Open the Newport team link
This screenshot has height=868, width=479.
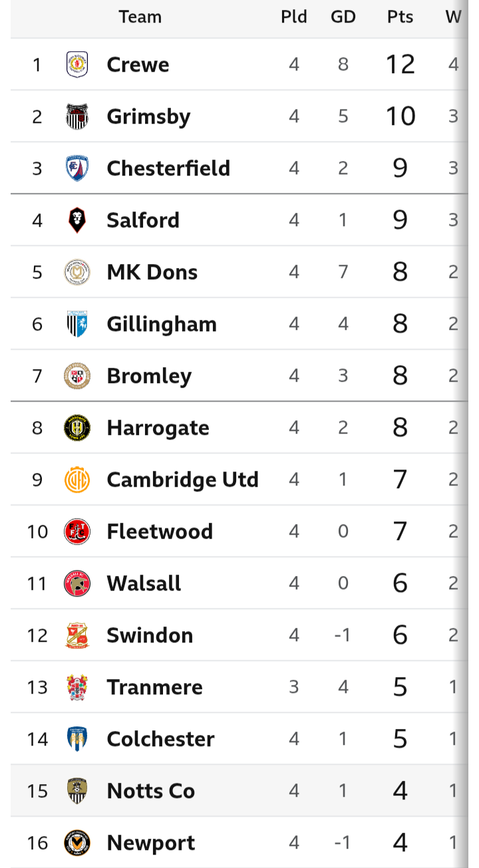(151, 843)
